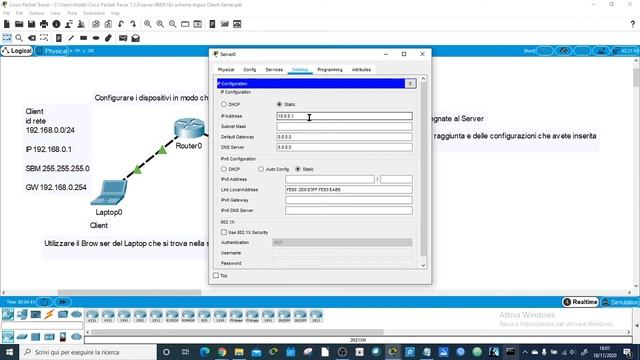This screenshot has width=640, height=360.
Task: Open Windows Start menu
Action: click(x=9, y=352)
